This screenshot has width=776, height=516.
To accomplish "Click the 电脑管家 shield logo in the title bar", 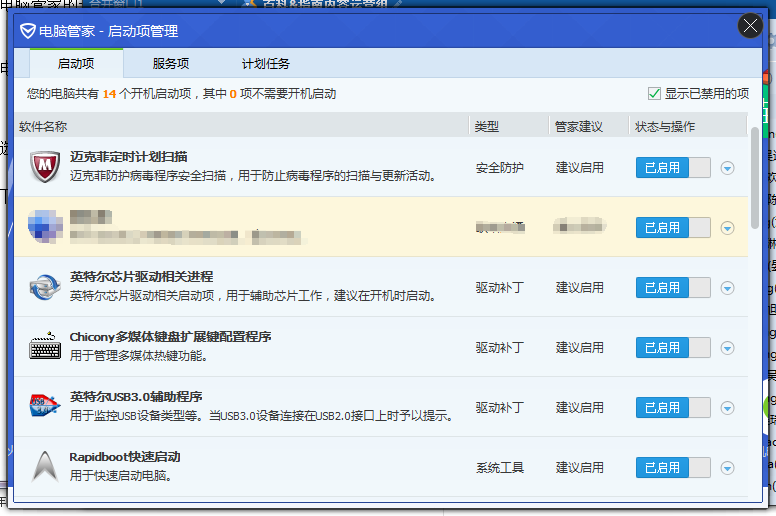I will [x=28, y=31].
